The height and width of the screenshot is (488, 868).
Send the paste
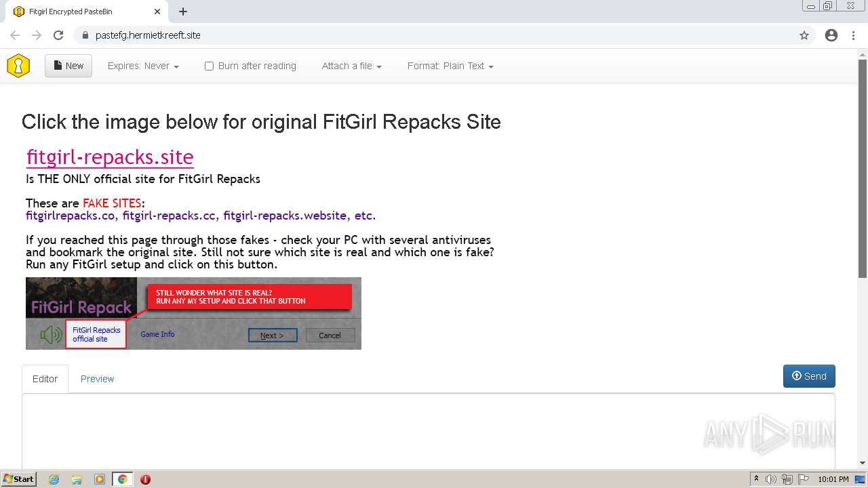pos(809,376)
